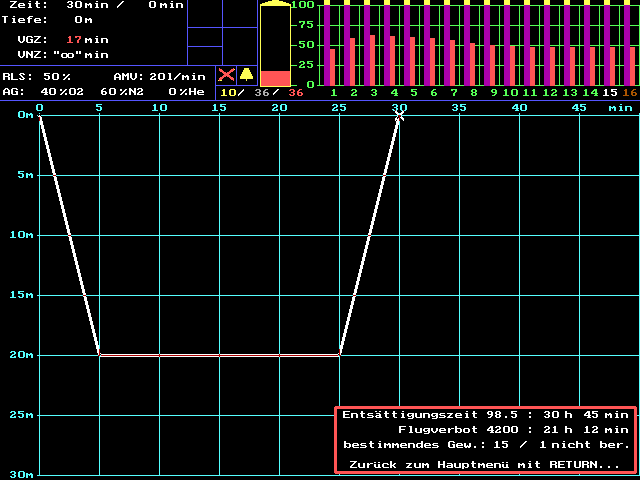Click the Entsättigungszeit 98.5 line
The height and width of the screenshot is (480, 640).
click(484, 414)
